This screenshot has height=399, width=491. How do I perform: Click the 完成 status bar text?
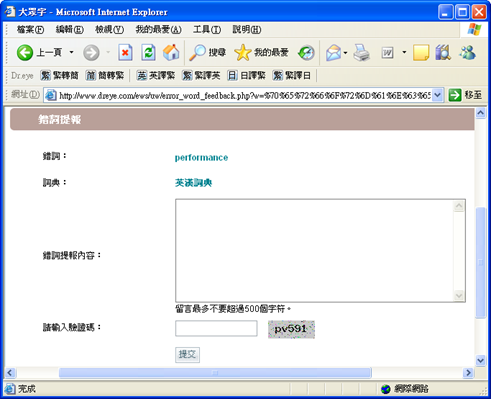click(x=27, y=389)
